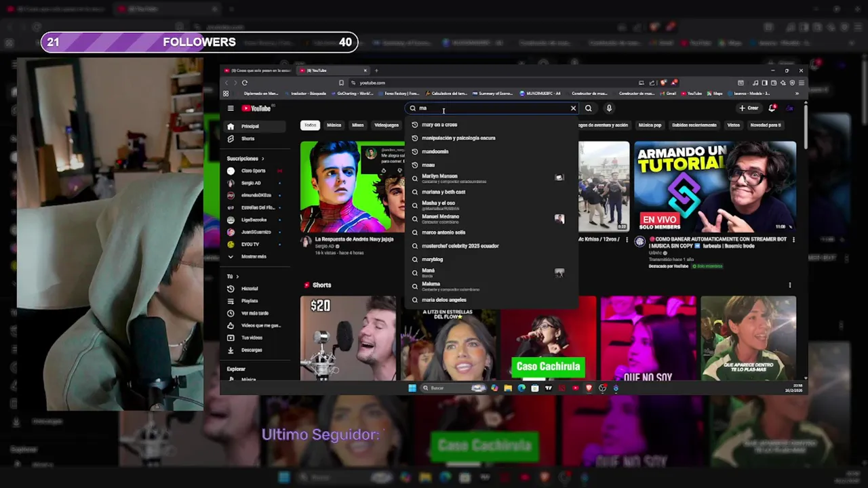868x488 pixels.
Task: Open Shorts in the sidebar
Action: click(254, 139)
